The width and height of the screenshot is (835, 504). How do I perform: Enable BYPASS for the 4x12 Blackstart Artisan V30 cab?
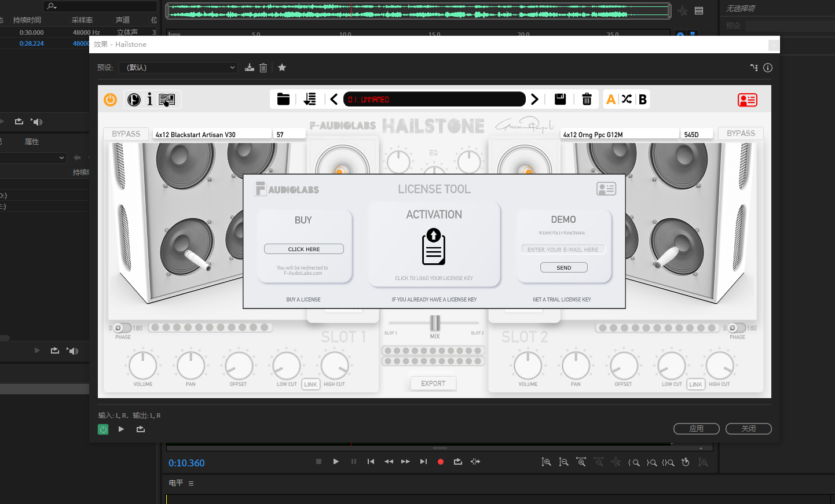(126, 134)
